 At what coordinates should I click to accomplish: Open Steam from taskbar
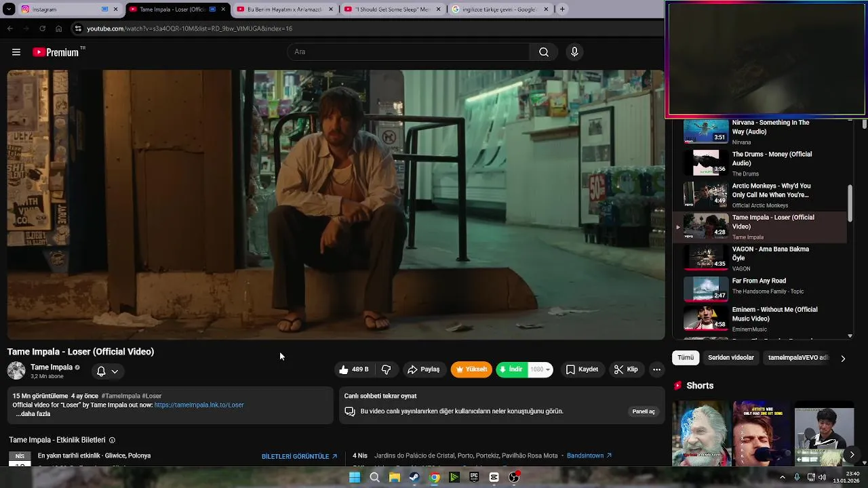point(414,477)
